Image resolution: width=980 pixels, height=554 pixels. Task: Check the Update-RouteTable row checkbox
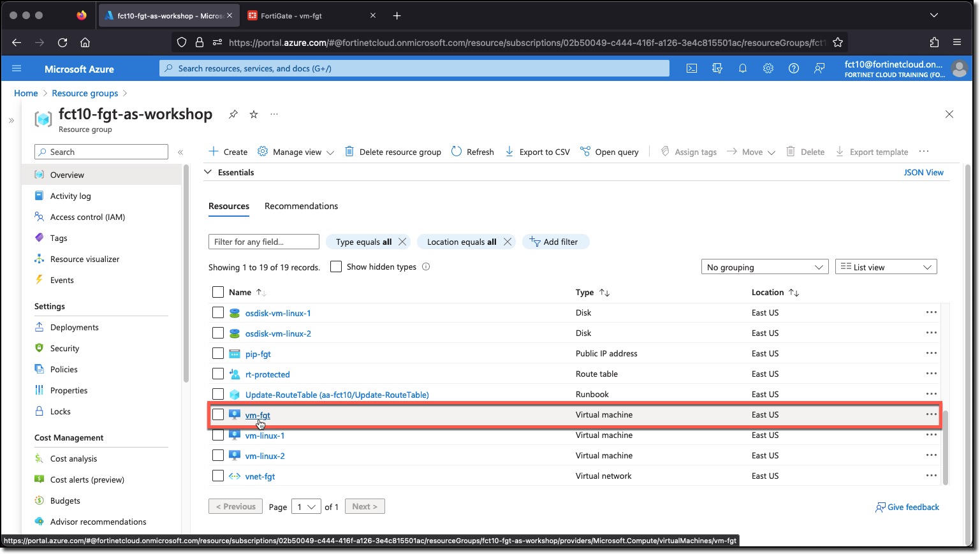(218, 394)
